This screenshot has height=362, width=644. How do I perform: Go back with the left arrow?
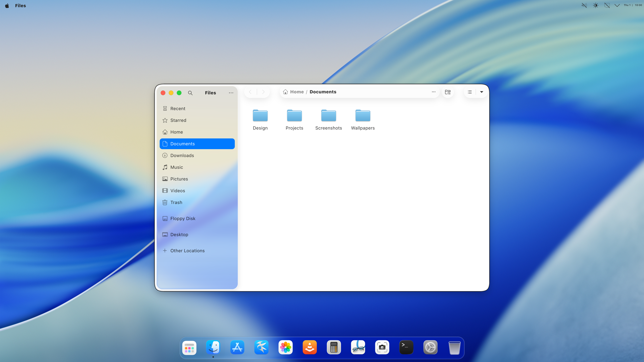pyautogui.click(x=250, y=92)
